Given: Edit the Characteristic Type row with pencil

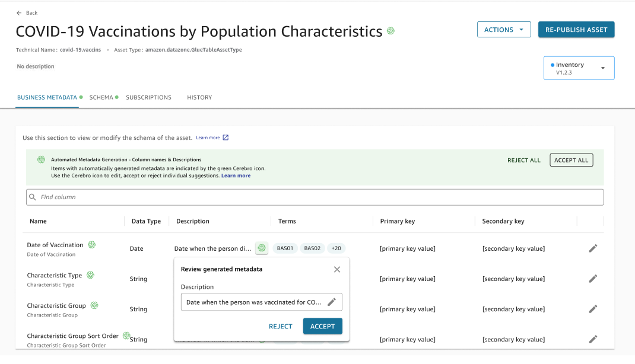Looking at the screenshot, I should click(x=592, y=279).
